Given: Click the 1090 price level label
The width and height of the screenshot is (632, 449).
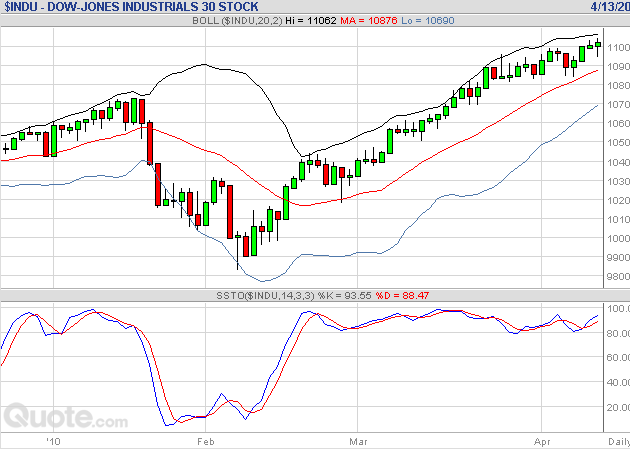Looking at the screenshot, I should tap(618, 66).
